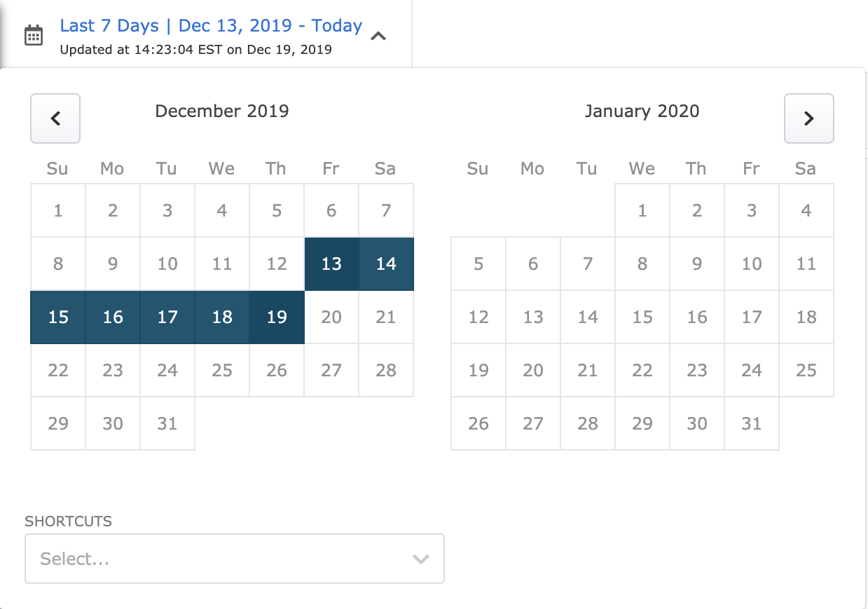
Task: Choose December 8 date cell
Action: tap(58, 264)
